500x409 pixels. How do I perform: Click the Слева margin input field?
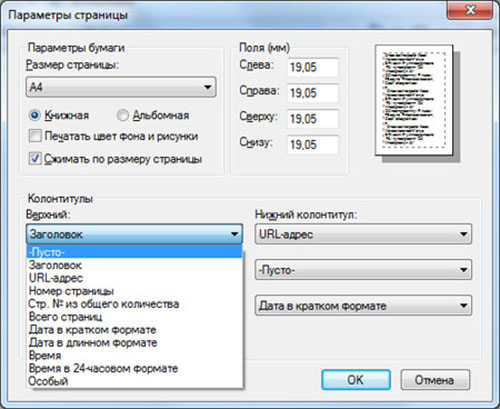(x=313, y=67)
